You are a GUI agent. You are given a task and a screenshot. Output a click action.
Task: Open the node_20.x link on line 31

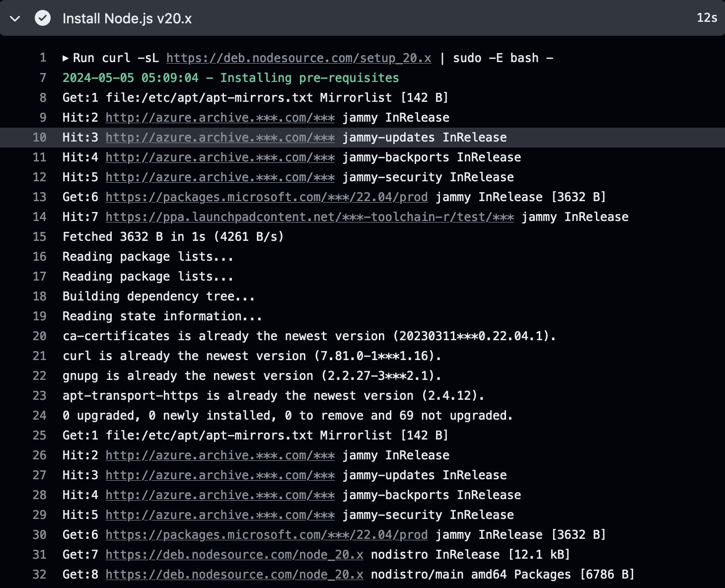tap(234, 555)
